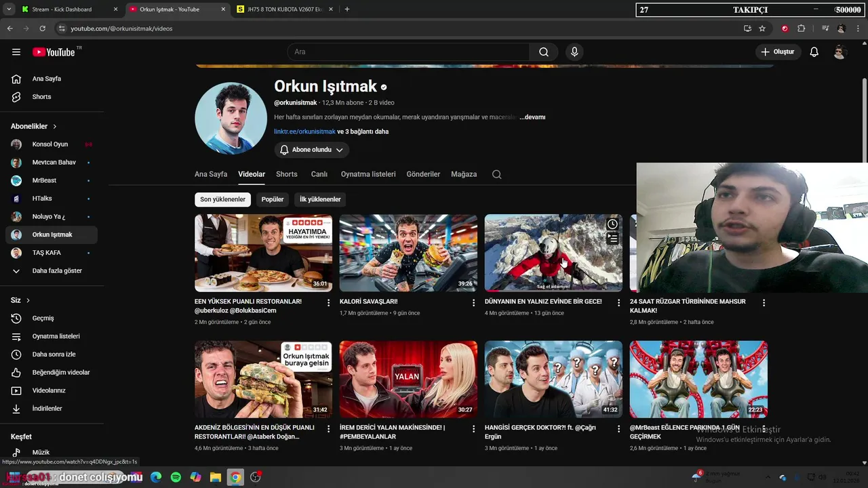The height and width of the screenshot is (488, 868).
Task: Switch to channel Ana Sayfa tab
Action: click(211, 174)
